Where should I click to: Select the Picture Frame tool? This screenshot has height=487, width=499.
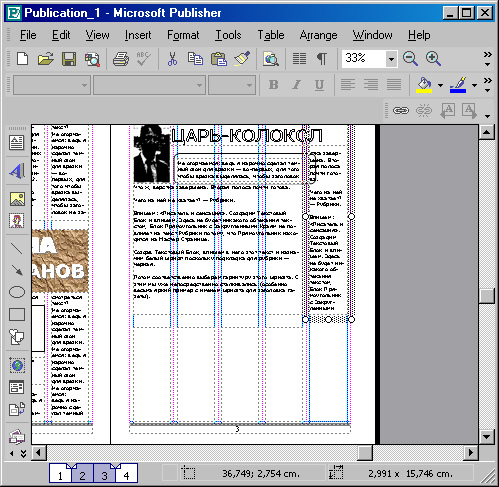[17, 199]
